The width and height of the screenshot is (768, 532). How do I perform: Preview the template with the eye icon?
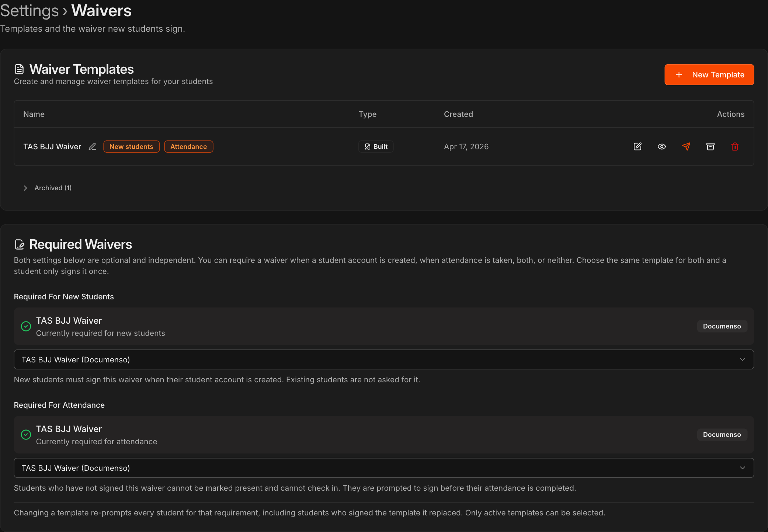tap(662, 147)
